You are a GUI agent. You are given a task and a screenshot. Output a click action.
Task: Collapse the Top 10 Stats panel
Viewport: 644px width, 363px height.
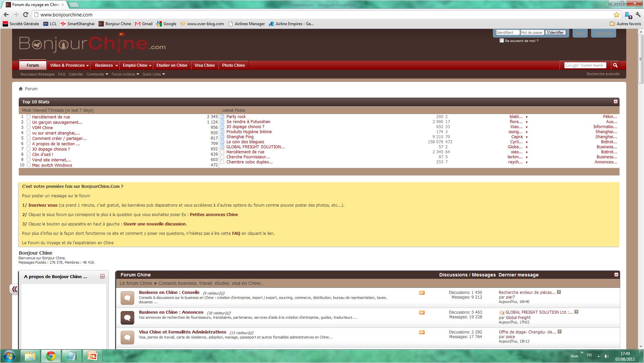point(616,101)
